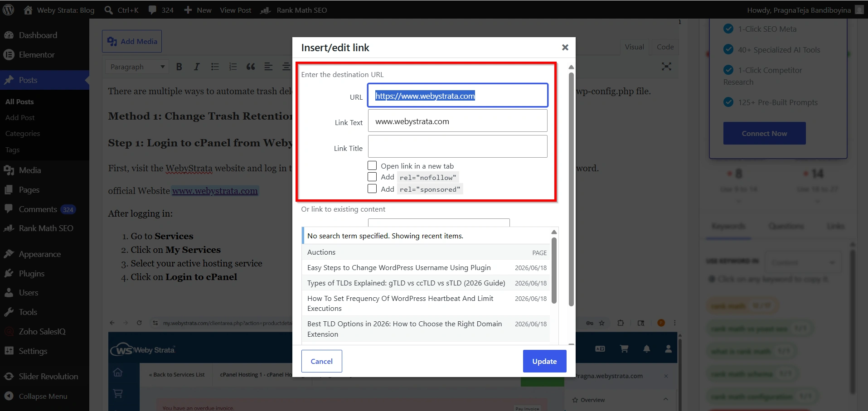Click the fullscreen distraction-free icon
The width and height of the screenshot is (868, 411).
pyautogui.click(x=666, y=67)
